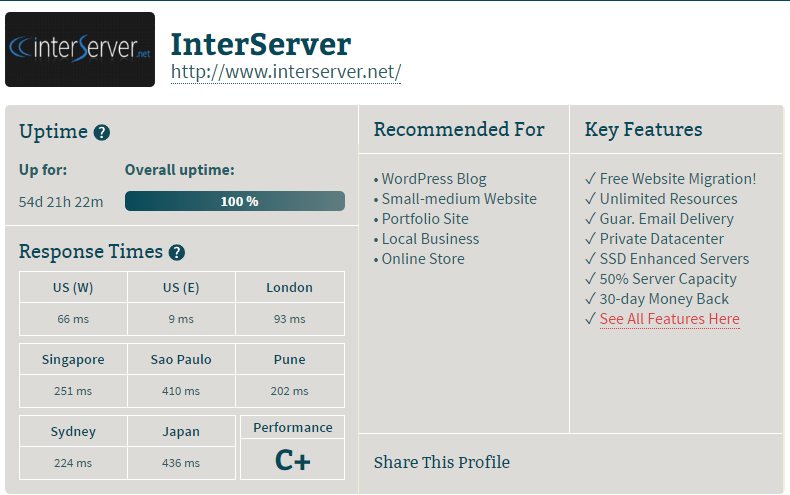This screenshot has height=495, width=790.
Task: Click the 9 ms response value
Action: pyautogui.click(x=181, y=319)
